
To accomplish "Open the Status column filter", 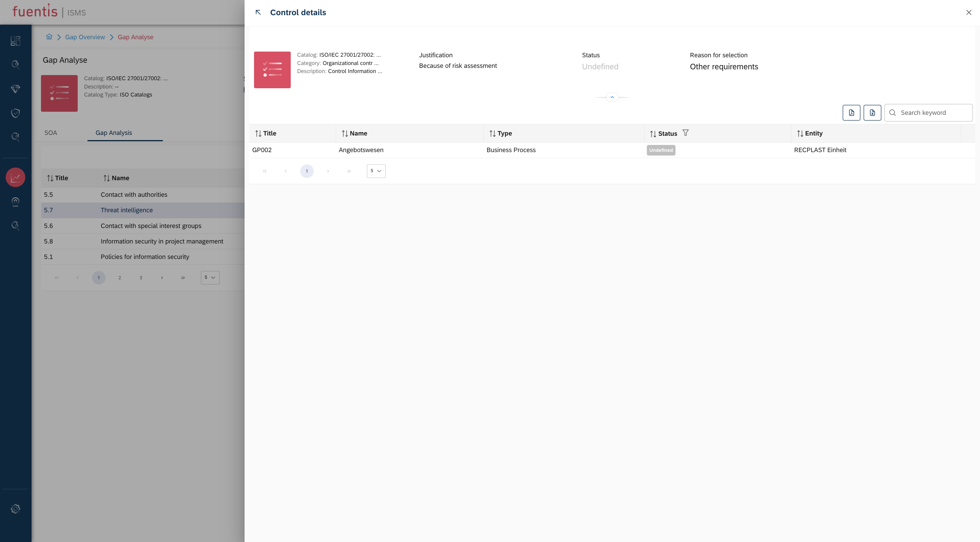I will (x=685, y=133).
